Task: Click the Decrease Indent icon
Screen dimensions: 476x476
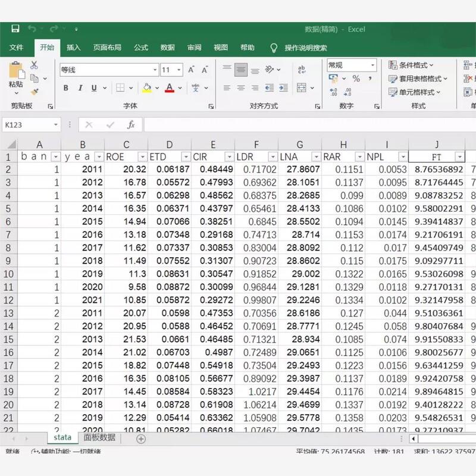Action: pyautogui.click(x=270, y=88)
